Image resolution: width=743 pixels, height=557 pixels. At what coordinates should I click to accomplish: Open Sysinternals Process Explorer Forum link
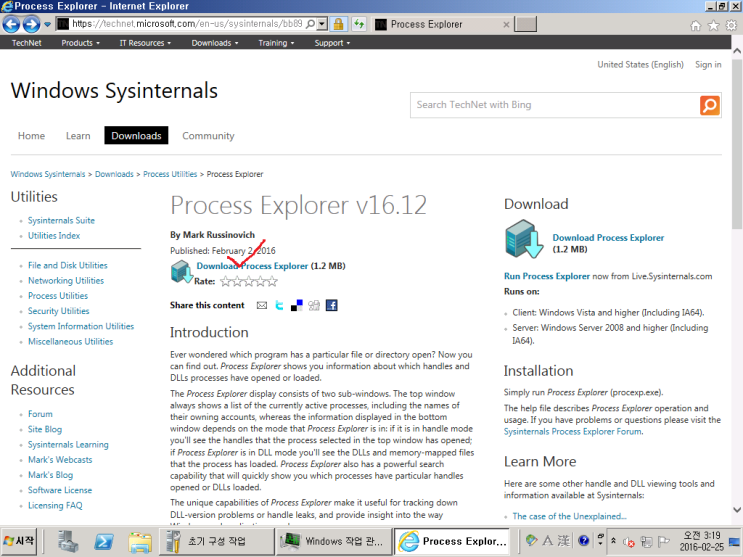(572, 431)
